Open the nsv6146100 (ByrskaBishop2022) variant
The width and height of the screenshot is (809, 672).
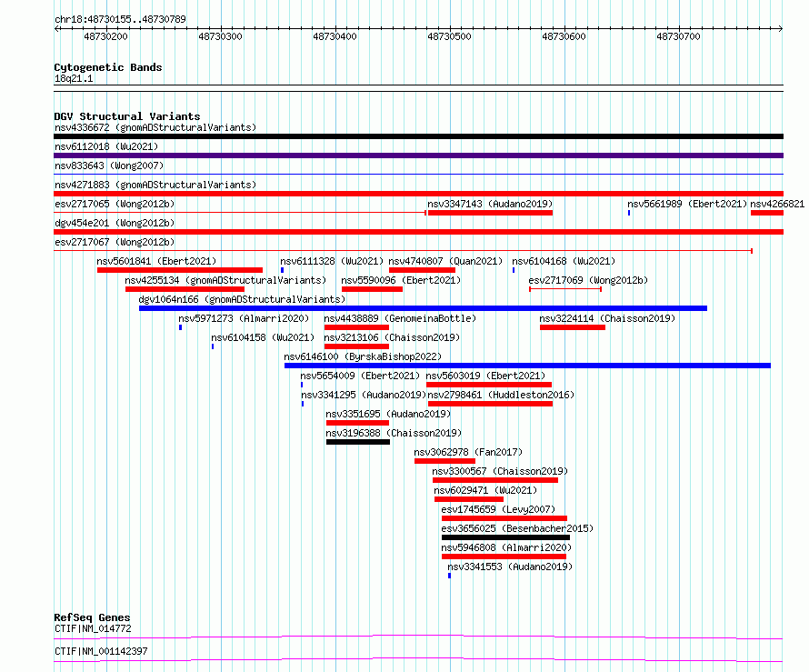point(363,356)
